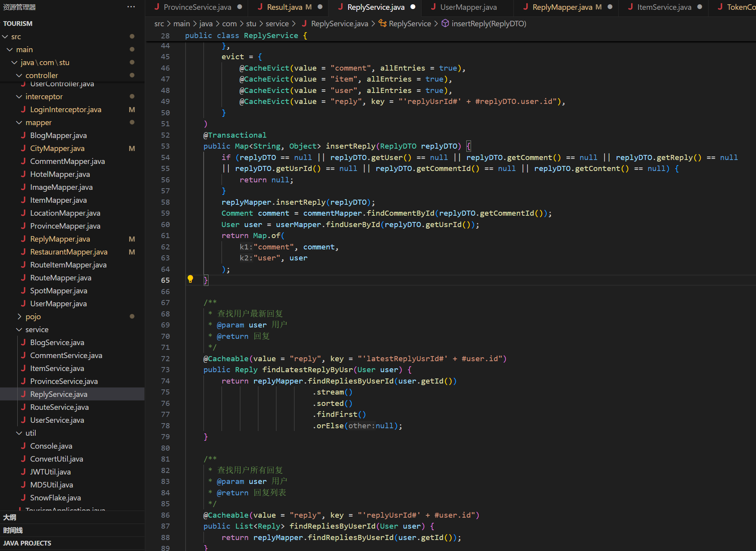
Task: Click the ReplyService class icon in breadcrumb
Action: pyautogui.click(x=382, y=24)
